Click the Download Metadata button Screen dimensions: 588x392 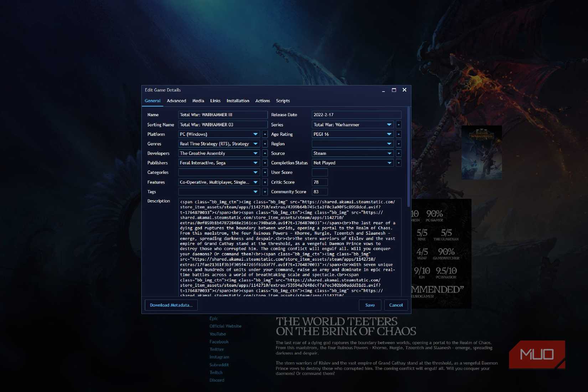pyautogui.click(x=171, y=305)
